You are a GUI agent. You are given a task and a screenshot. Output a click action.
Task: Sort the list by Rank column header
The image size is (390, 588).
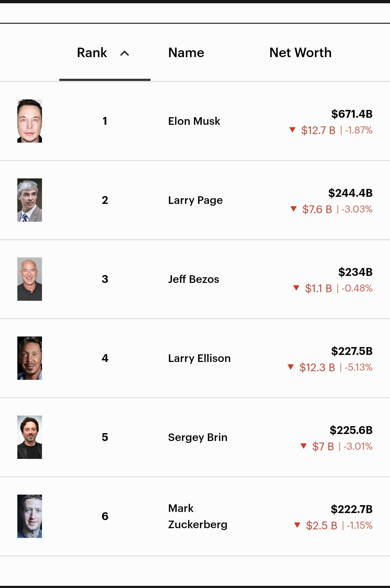point(92,53)
